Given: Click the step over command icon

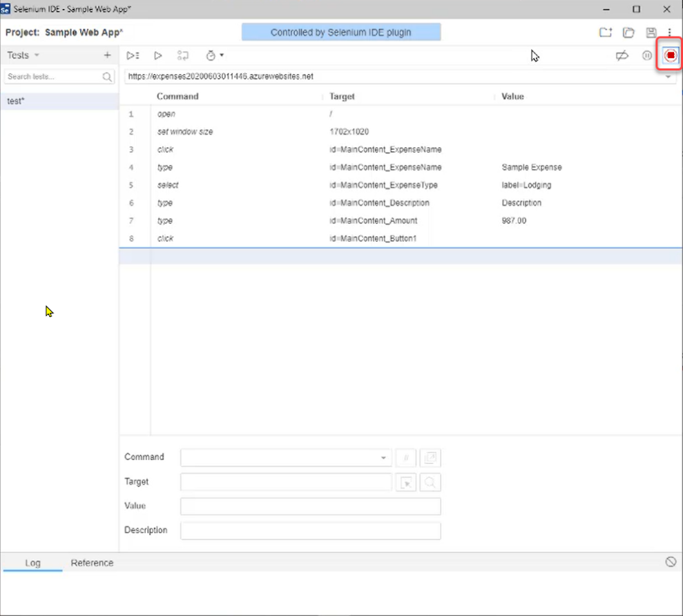Looking at the screenshot, I should coord(183,55).
